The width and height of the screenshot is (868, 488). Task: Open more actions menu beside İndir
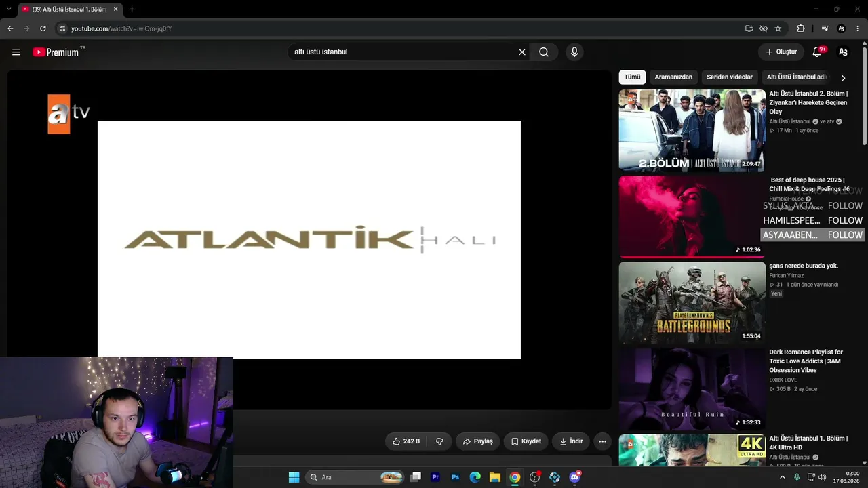[x=602, y=441]
